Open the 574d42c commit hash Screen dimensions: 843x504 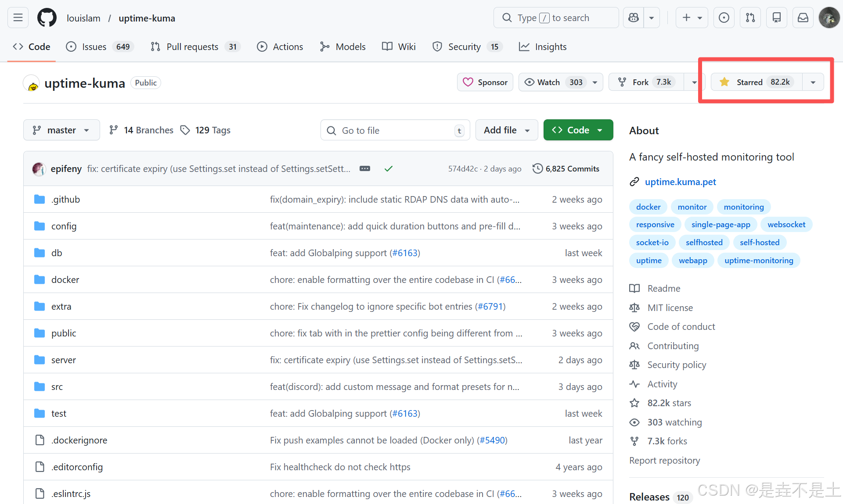463,168
